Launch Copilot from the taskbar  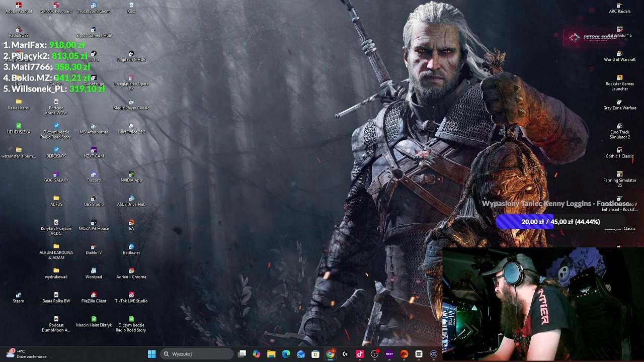(257, 354)
